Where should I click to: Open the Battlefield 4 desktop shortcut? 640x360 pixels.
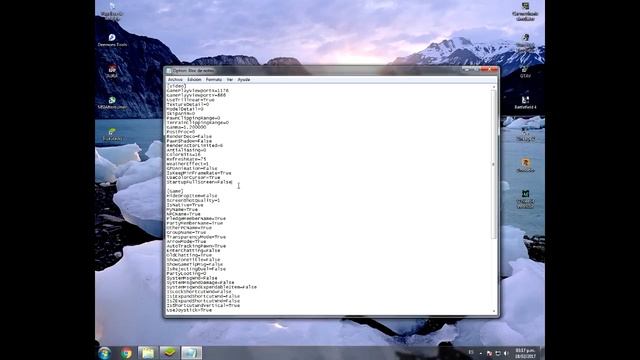pyautogui.click(x=525, y=102)
